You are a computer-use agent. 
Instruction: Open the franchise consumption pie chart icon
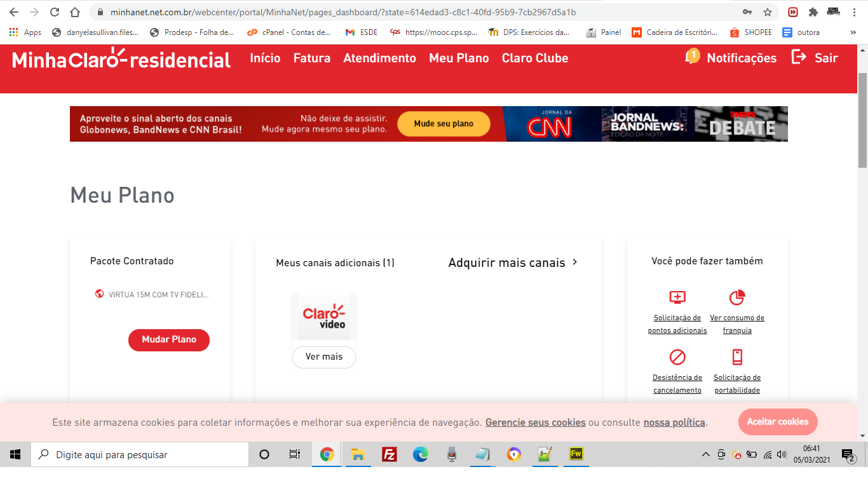click(x=737, y=297)
